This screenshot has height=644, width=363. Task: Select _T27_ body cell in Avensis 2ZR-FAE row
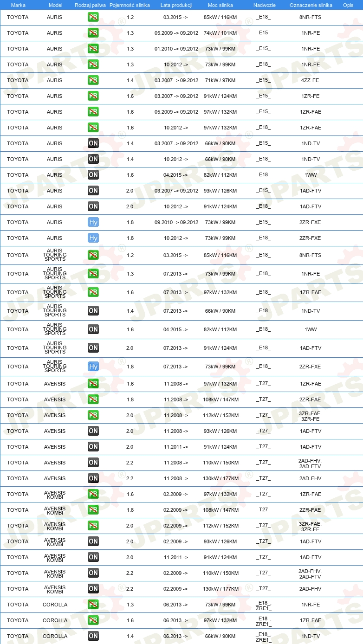click(263, 399)
